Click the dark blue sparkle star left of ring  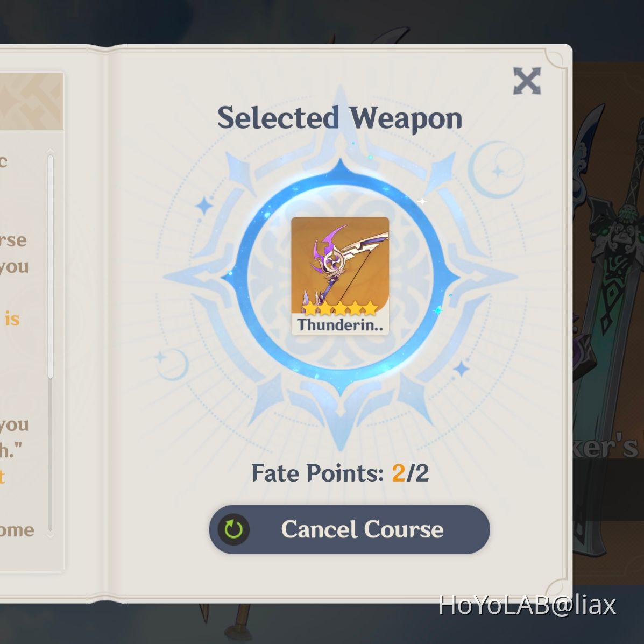coord(204,206)
